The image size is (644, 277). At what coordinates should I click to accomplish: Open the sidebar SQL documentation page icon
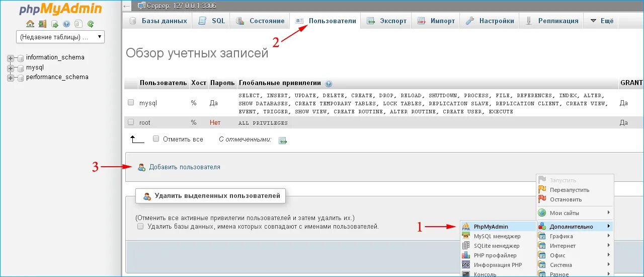click(x=78, y=24)
